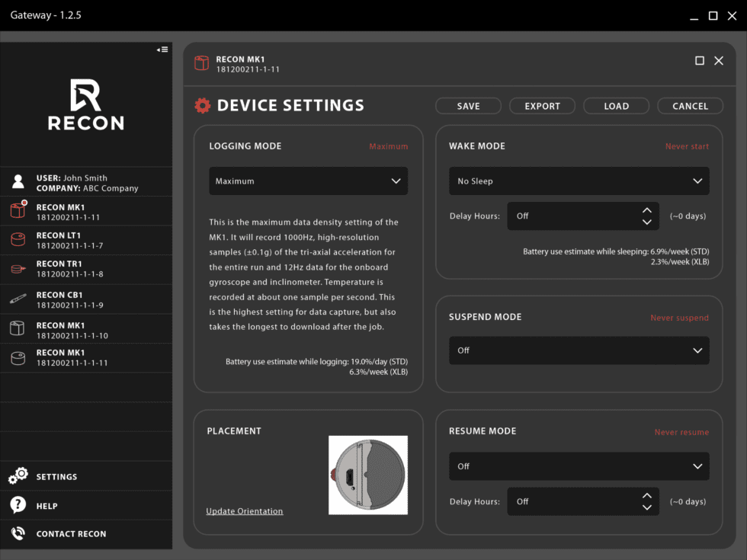Click the RECON MK1 device icon in header
The height and width of the screenshot is (560, 747).
pos(201,62)
